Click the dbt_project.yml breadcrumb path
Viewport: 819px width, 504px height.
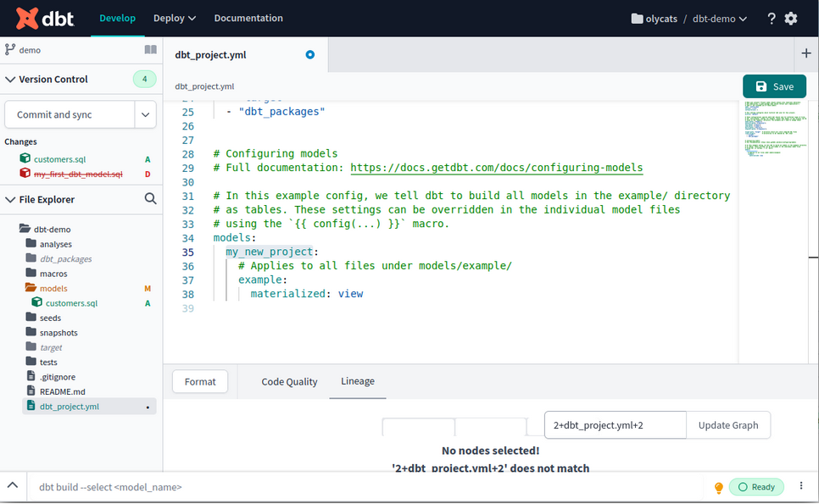coord(204,86)
